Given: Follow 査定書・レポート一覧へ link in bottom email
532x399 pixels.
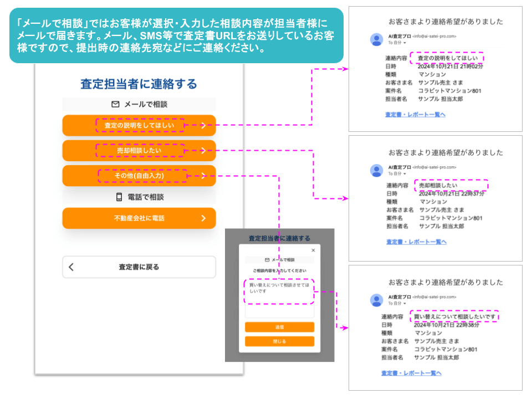Looking at the screenshot, I should 411,374.
